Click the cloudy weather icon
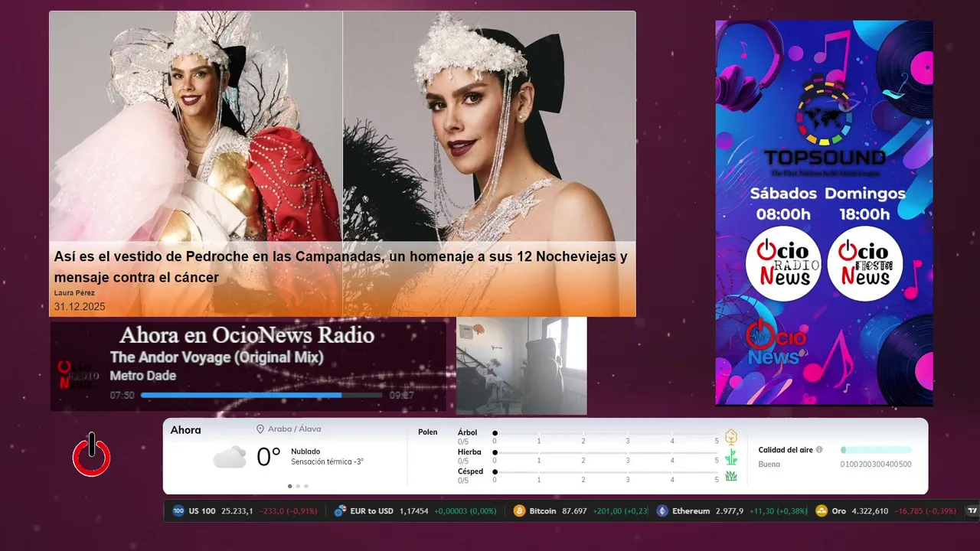Screen dimensions: 980x551 (230, 457)
